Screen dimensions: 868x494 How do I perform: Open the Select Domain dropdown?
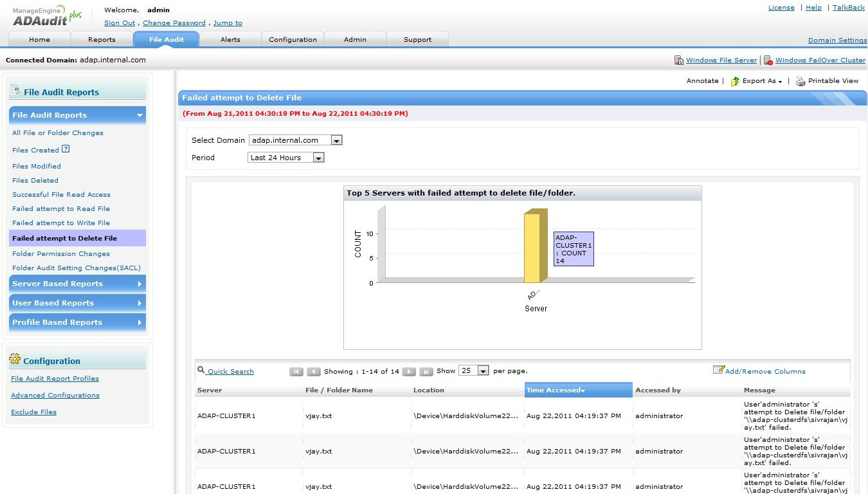tap(336, 140)
